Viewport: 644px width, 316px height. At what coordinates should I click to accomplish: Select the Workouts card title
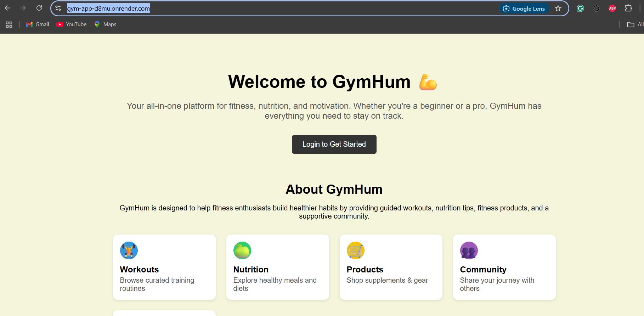pyautogui.click(x=139, y=270)
